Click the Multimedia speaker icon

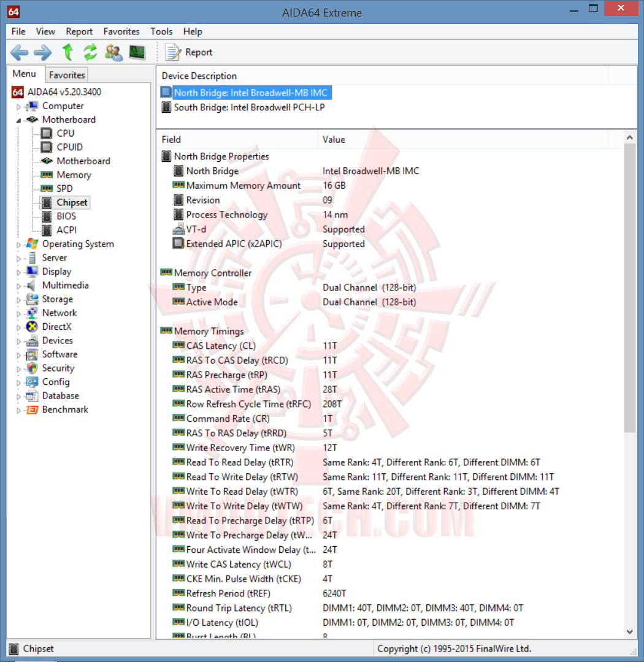(x=31, y=286)
